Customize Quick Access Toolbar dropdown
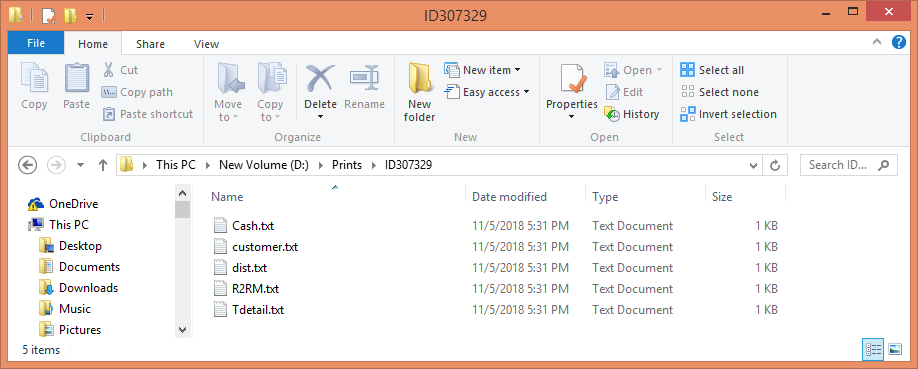Screen dimensions: 918x369 click(x=90, y=16)
